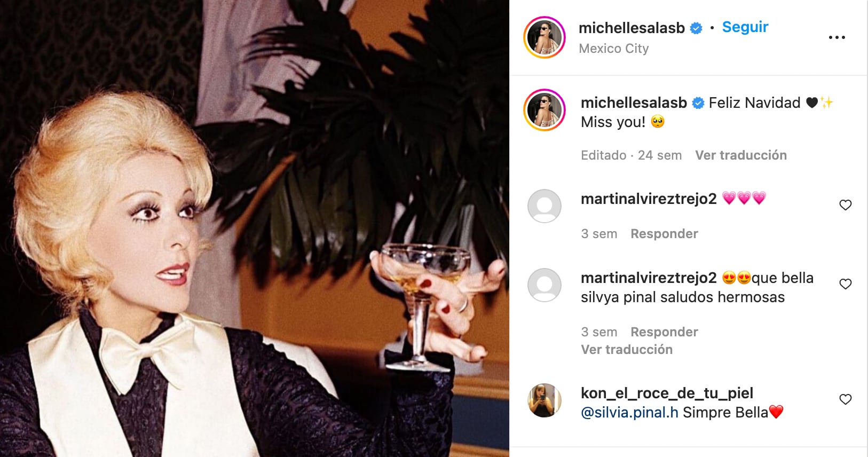Open michellesalasb profile picture in header
Viewport: 868px width, 457px height.
[x=544, y=37]
